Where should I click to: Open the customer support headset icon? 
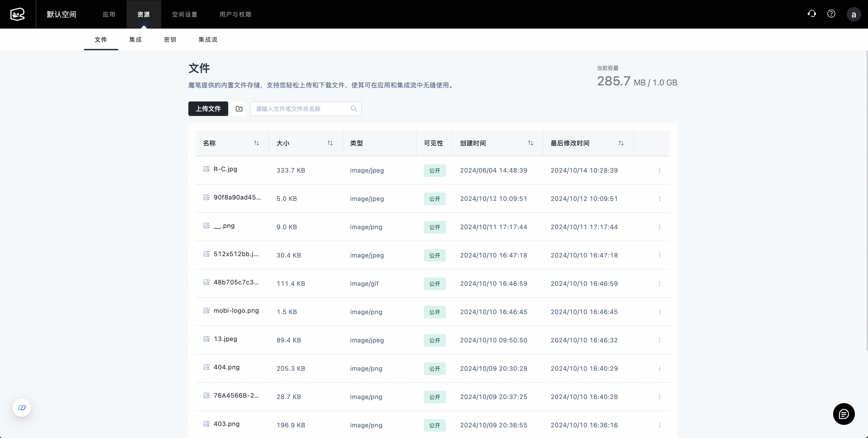[812, 14]
